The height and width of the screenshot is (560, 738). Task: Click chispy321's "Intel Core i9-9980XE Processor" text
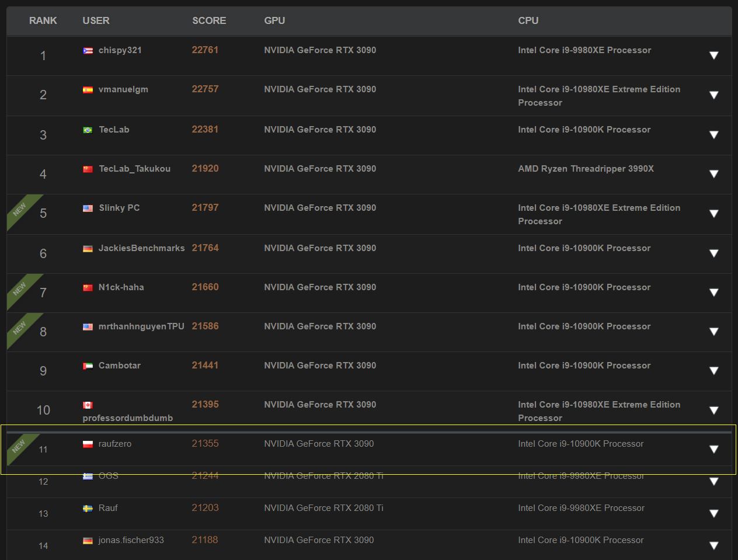click(x=584, y=50)
